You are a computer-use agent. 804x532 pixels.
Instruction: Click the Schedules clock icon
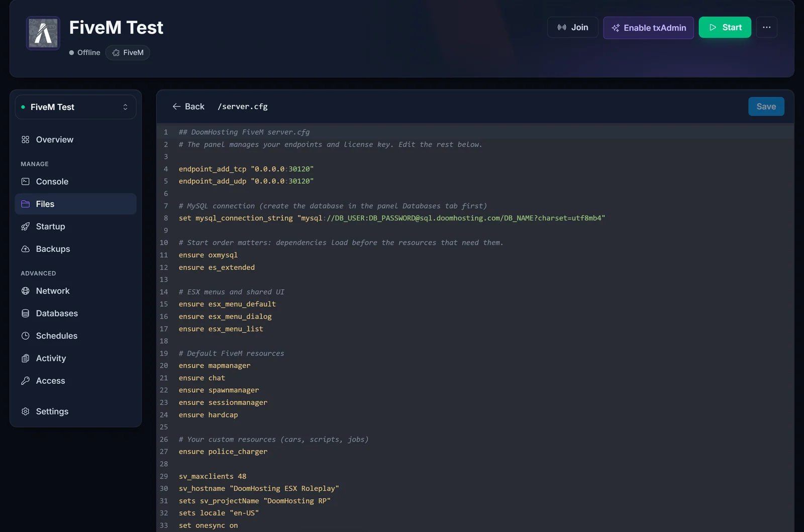pyautogui.click(x=26, y=336)
